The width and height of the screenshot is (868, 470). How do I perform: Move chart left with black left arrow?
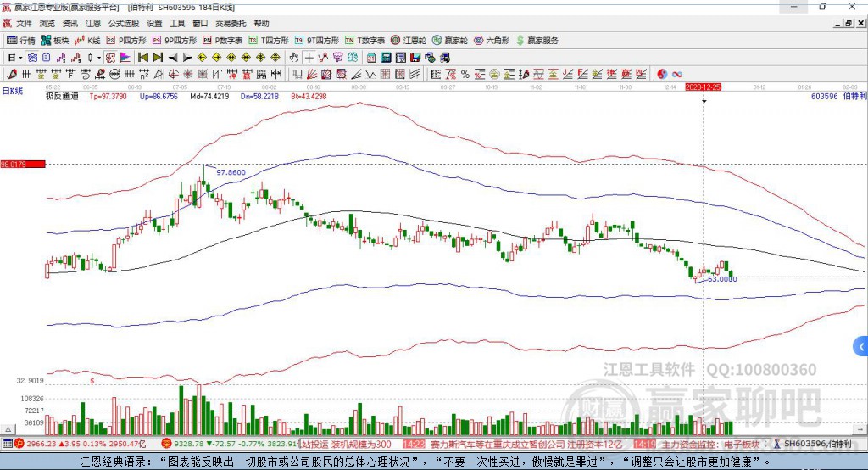point(173,58)
